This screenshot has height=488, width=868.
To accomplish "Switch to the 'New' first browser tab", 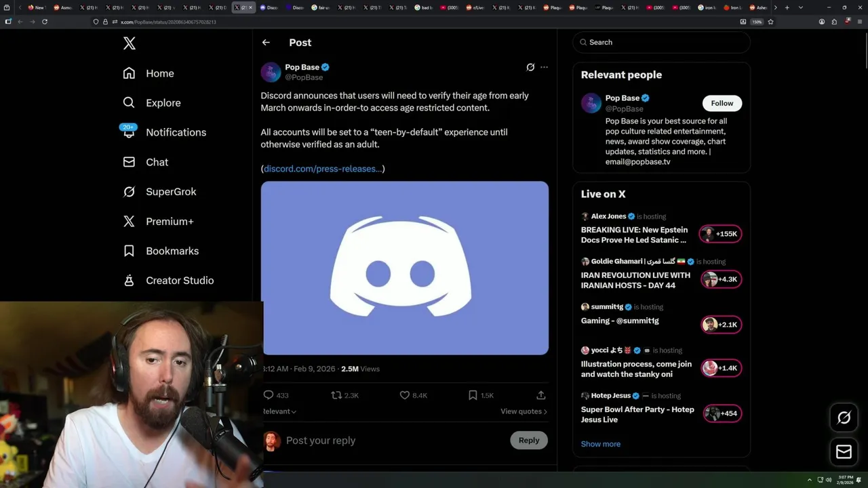I will point(39,7).
